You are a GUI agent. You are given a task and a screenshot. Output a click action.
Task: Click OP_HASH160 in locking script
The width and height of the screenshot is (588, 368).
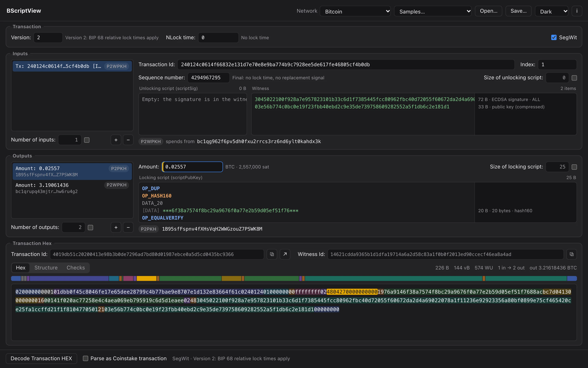click(157, 196)
